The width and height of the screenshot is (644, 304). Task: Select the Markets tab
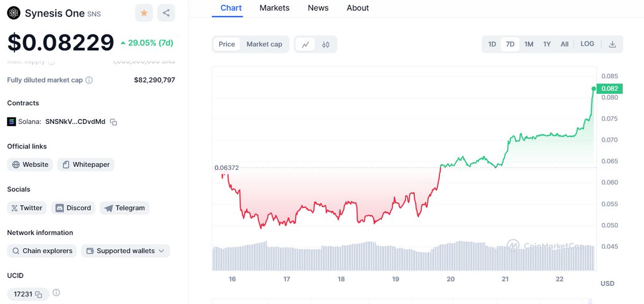point(274,8)
